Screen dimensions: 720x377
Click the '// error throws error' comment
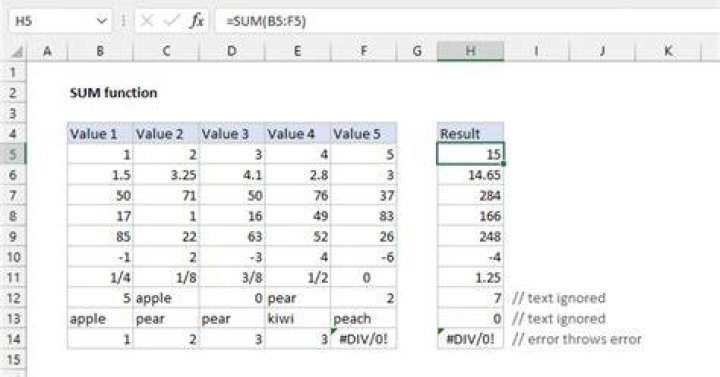pyautogui.click(x=577, y=339)
